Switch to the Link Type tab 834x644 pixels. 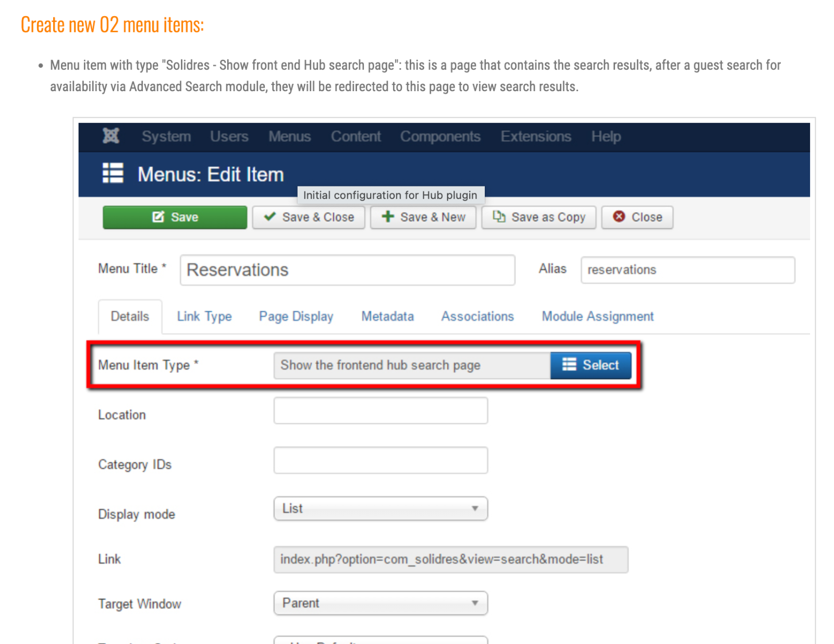pos(204,316)
